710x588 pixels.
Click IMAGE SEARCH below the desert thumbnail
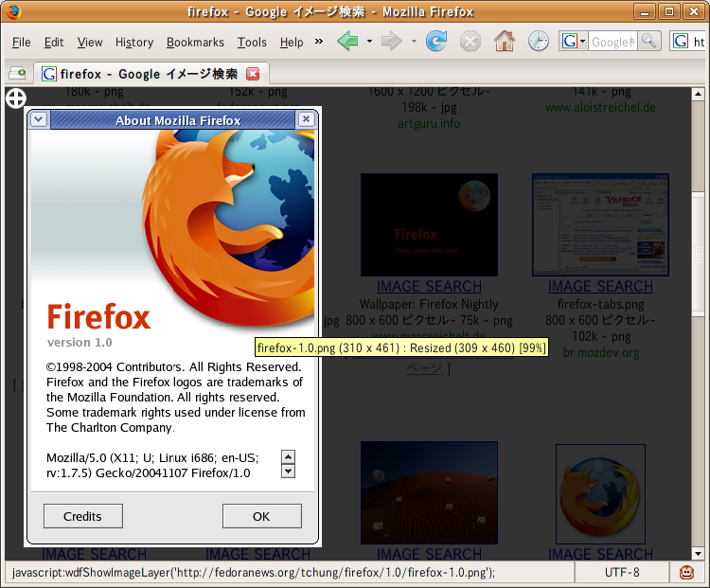point(429,554)
